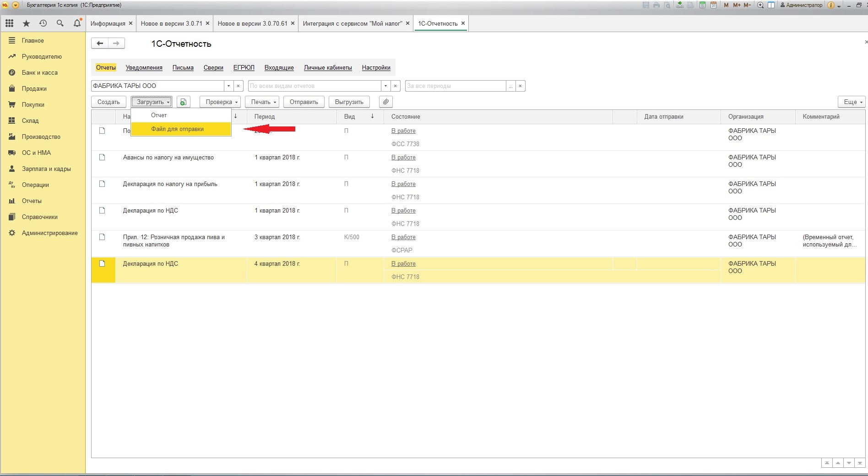Image resolution: width=868 pixels, height=476 pixels.
Task: Switch to the Входящие section
Action: pos(279,67)
